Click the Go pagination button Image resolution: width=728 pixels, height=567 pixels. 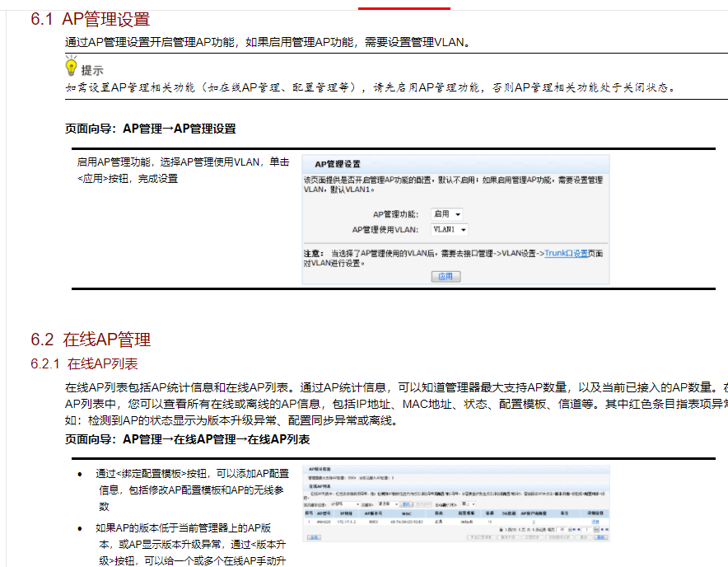point(596,529)
